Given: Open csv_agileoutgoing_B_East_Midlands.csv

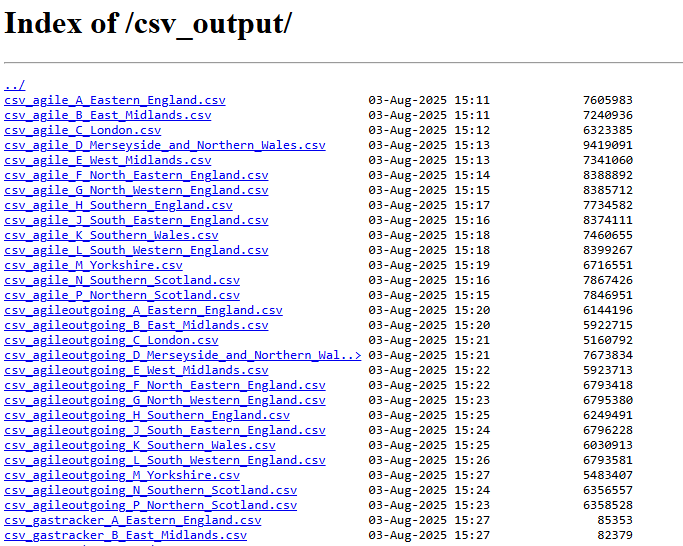Looking at the screenshot, I should coord(136,326).
